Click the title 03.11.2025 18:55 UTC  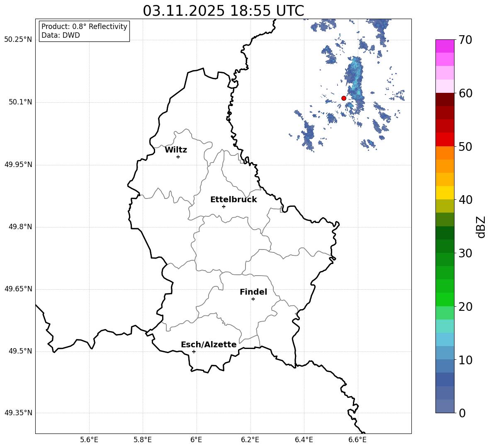tap(224, 11)
